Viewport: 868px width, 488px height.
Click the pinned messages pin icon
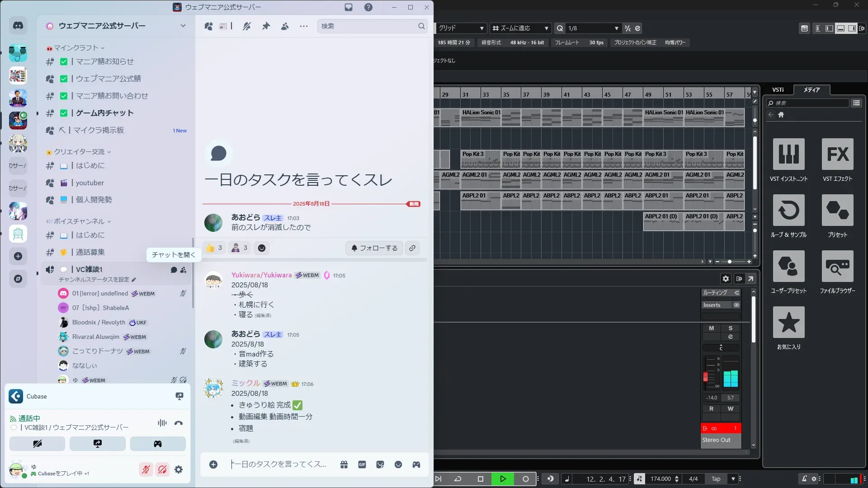266,26
